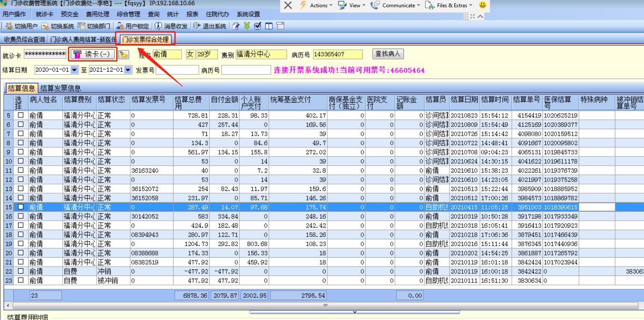Check the selection box for row 15
644x320 pixels.
click(21, 207)
